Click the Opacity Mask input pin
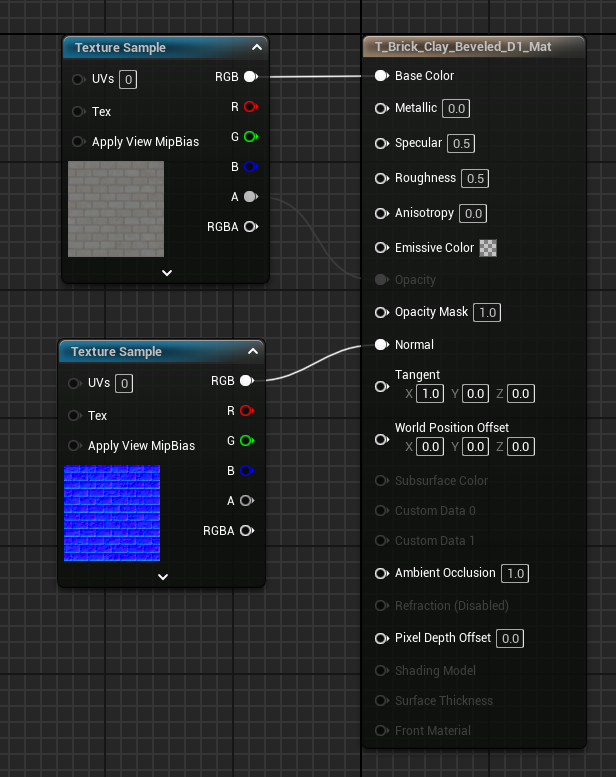 (x=382, y=312)
